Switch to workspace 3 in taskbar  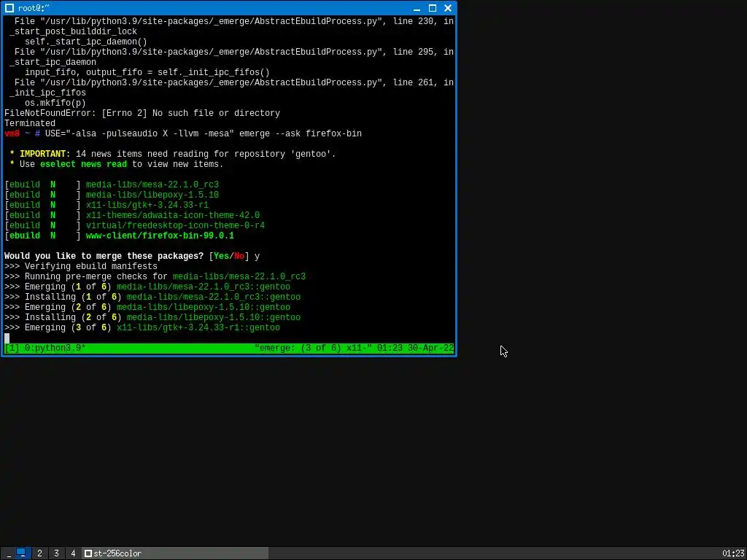[x=56, y=553]
